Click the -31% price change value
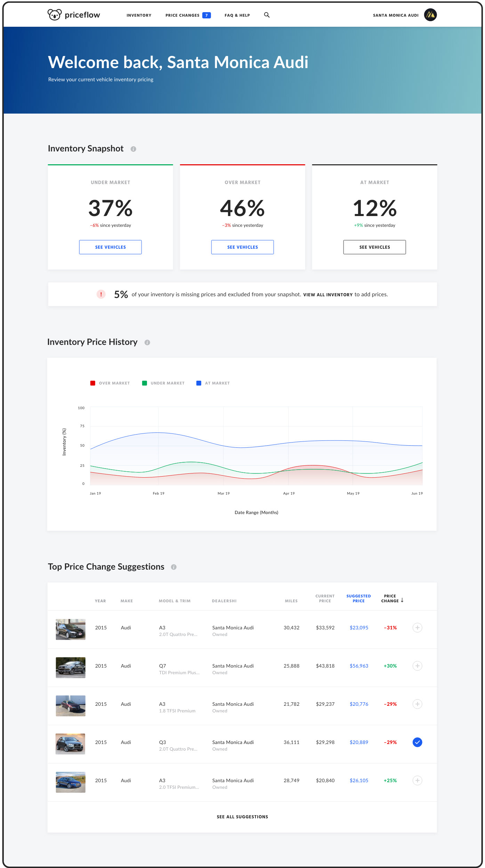Screen dimensions: 485x868 pyautogui.click(x=390, y=628)
